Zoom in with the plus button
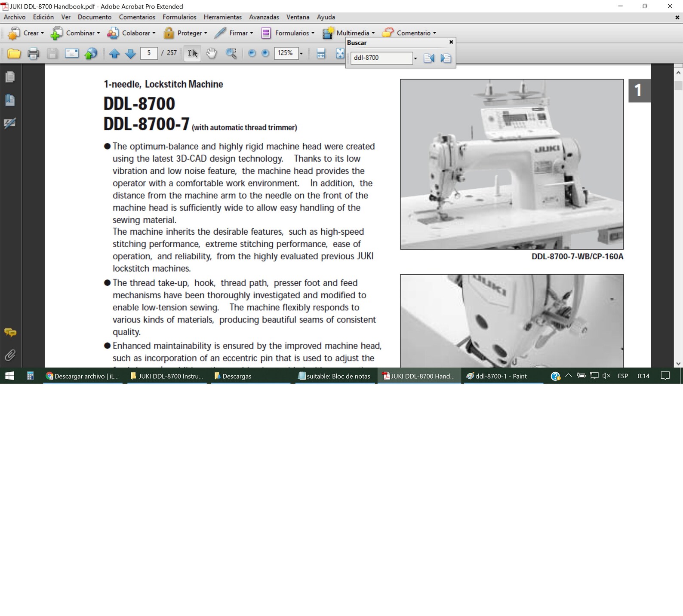Screen dimensions: 683x616 click(265, 53)
